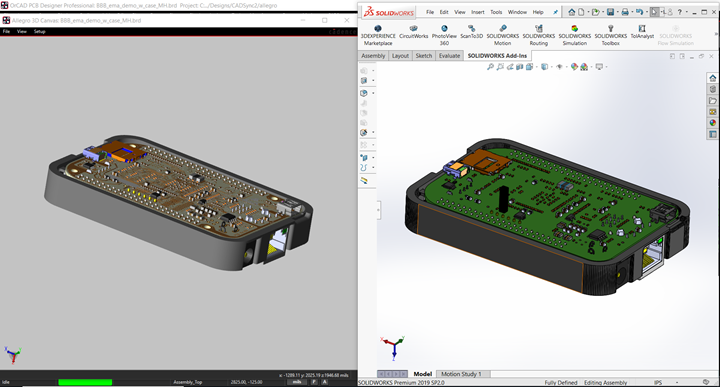
Task: Expand add-ins ribbon overflow chevron
Action: pos(715,34)
